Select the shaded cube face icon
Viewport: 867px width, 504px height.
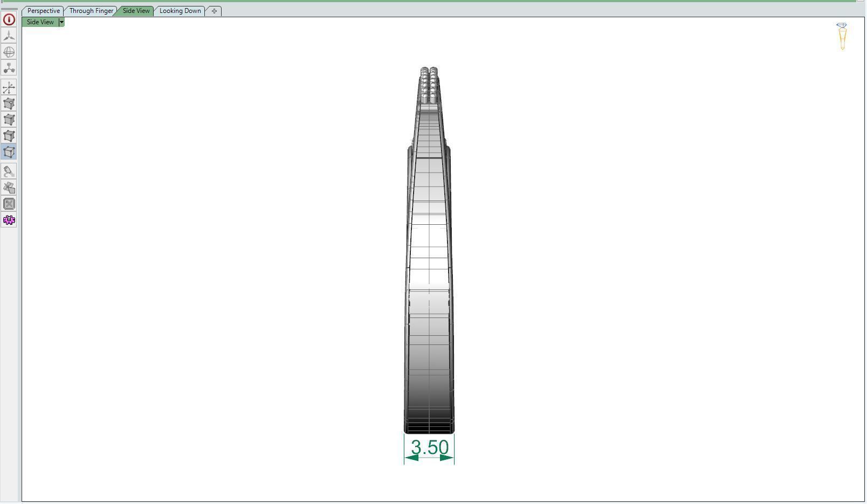[9, 136]
